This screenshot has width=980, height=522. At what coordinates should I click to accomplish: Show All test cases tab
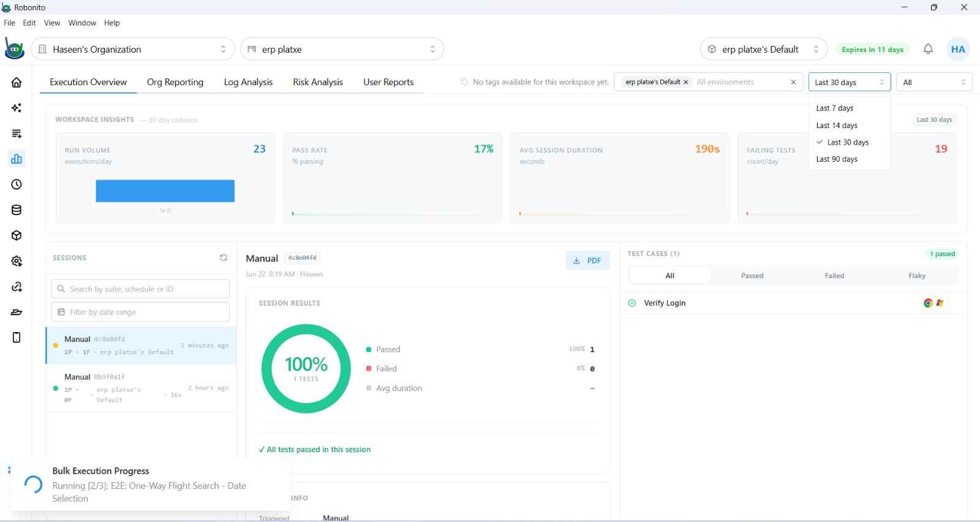point(670,276)
